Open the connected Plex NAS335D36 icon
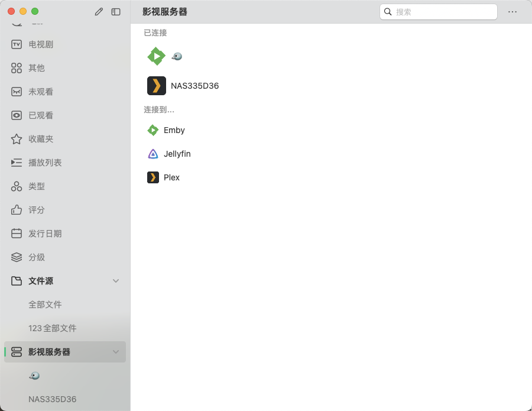The width and height of the screenshot is (532, 411). (157, 86)
